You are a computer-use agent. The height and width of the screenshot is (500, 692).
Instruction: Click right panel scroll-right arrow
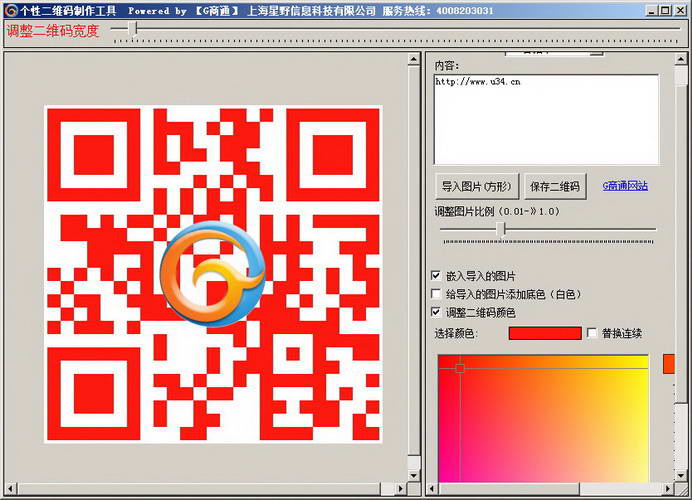pos(668,489)
